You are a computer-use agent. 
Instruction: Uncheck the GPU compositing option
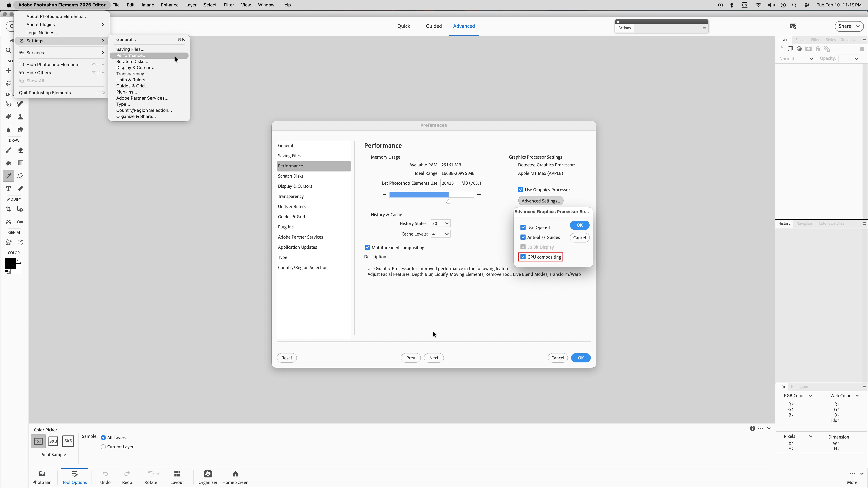523,257
